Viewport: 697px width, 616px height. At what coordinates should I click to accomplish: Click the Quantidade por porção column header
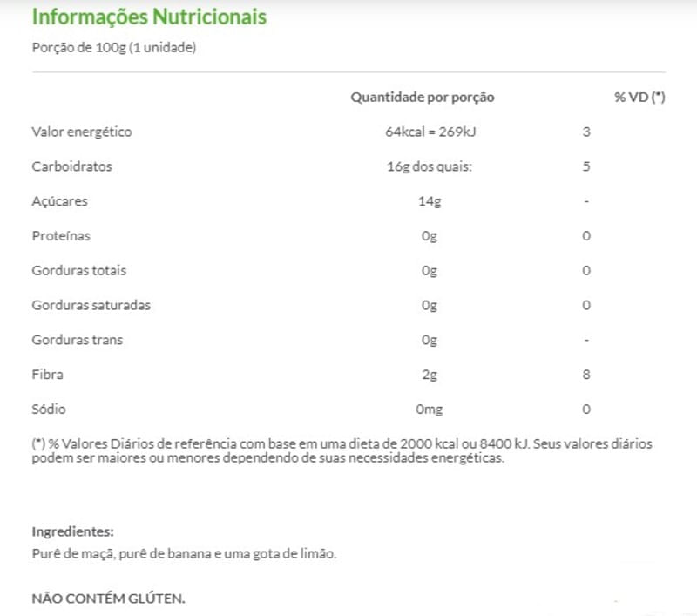(423, 98)
